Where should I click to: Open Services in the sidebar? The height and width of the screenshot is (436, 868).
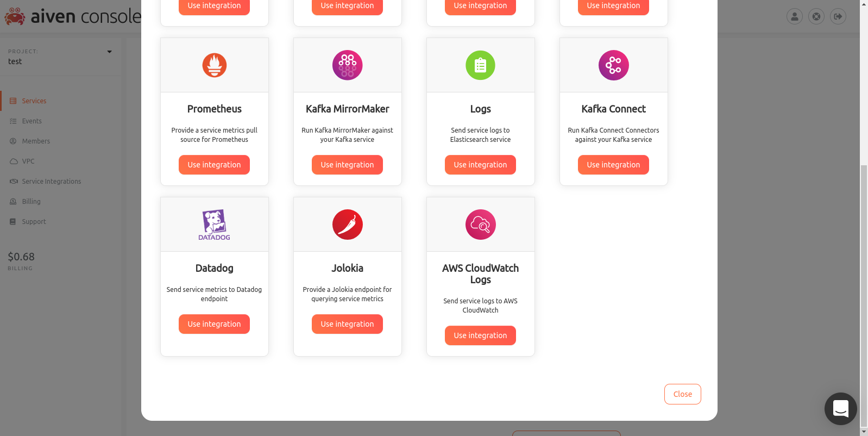pyautogui.click(x=34, y=101)
